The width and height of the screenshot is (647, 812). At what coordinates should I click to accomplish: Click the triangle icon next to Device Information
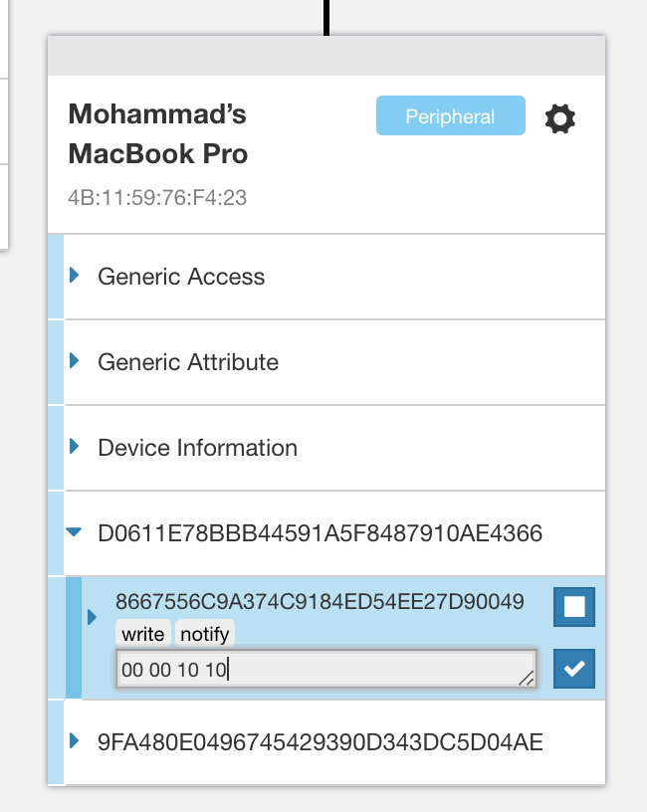tap(74, 448)
